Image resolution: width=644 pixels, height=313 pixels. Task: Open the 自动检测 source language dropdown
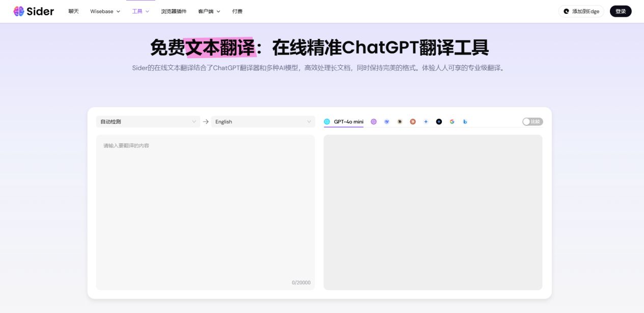point(148,122)
